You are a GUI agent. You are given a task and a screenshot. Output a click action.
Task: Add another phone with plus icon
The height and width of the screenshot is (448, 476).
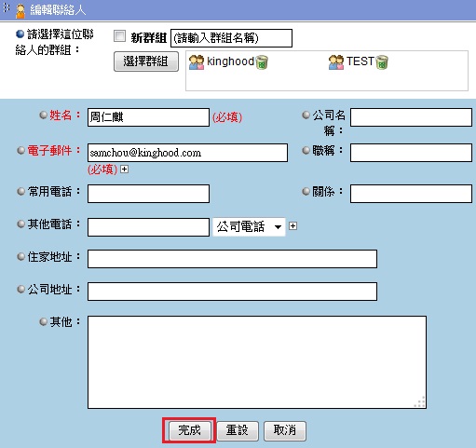coord(292,226)
